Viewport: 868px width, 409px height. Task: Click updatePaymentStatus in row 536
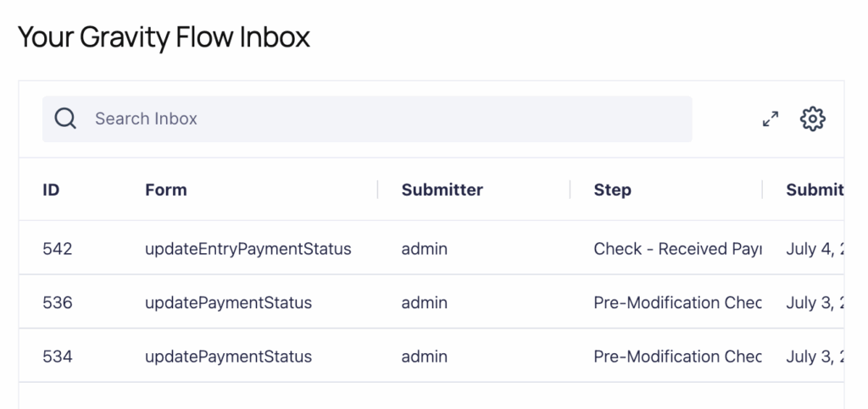pyautogui.click(x=228, y=302)
